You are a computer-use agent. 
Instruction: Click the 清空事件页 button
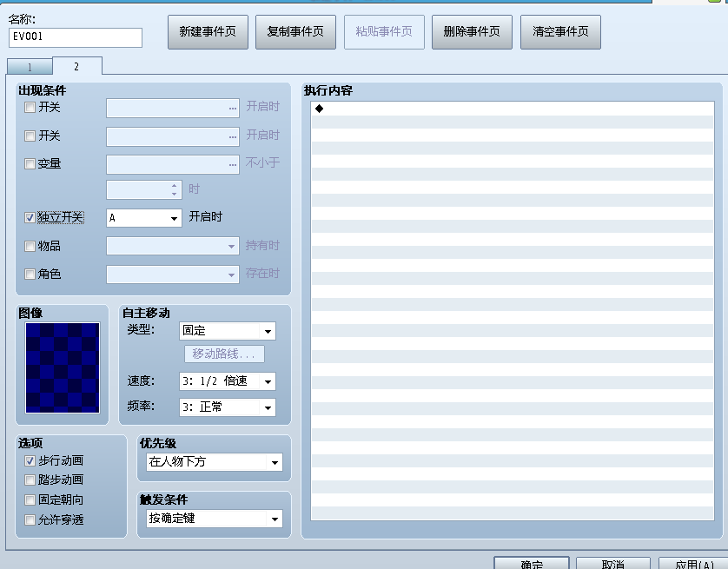coord(560,32)
